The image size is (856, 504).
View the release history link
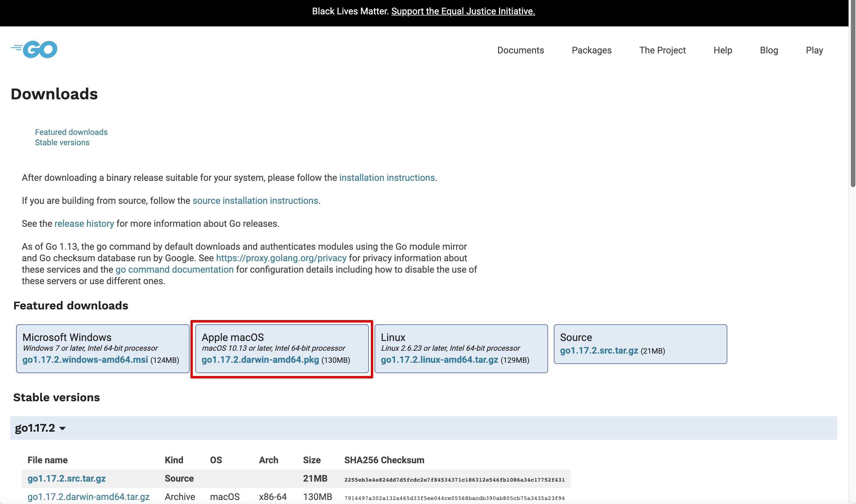click(84, 224)
